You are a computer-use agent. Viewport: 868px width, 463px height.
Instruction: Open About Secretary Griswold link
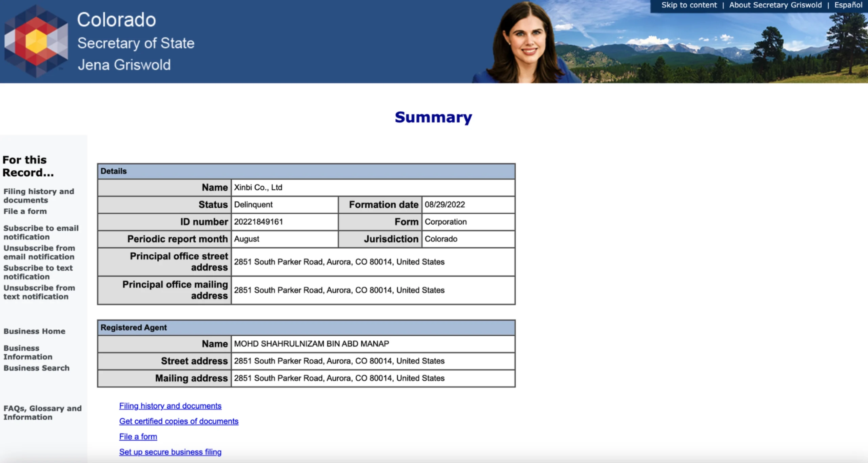point(775,5)
